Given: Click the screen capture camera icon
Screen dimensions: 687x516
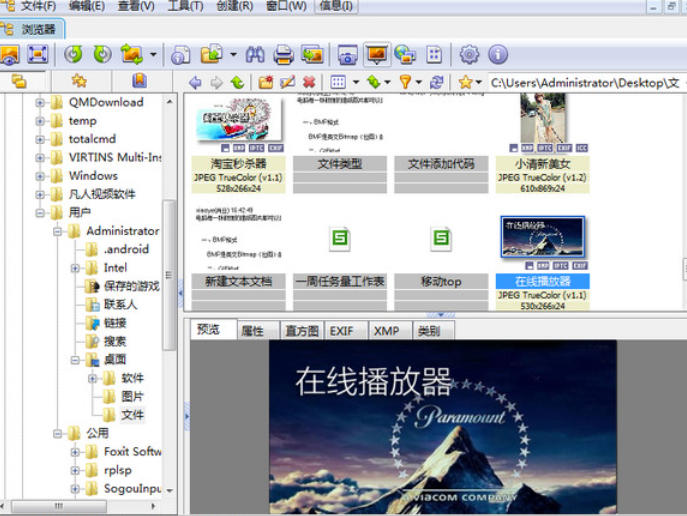Looking at the screenshot, I should pyautogui.click(x=348, y=55).
